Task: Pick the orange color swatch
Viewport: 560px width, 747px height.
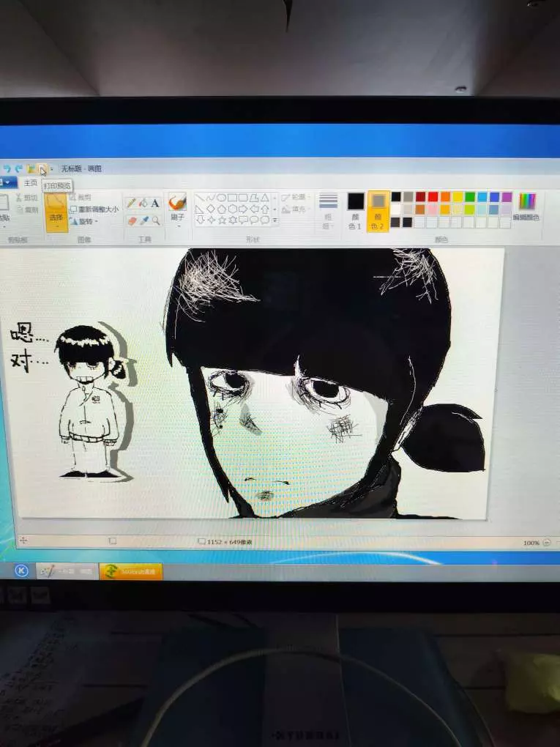Action: click(445, 197)
